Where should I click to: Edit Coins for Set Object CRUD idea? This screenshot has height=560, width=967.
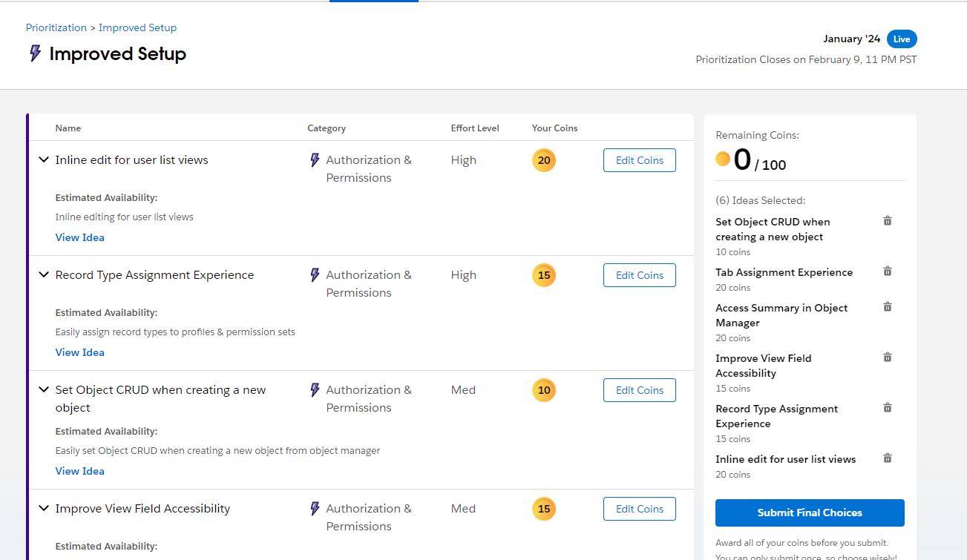click(639, 390)
